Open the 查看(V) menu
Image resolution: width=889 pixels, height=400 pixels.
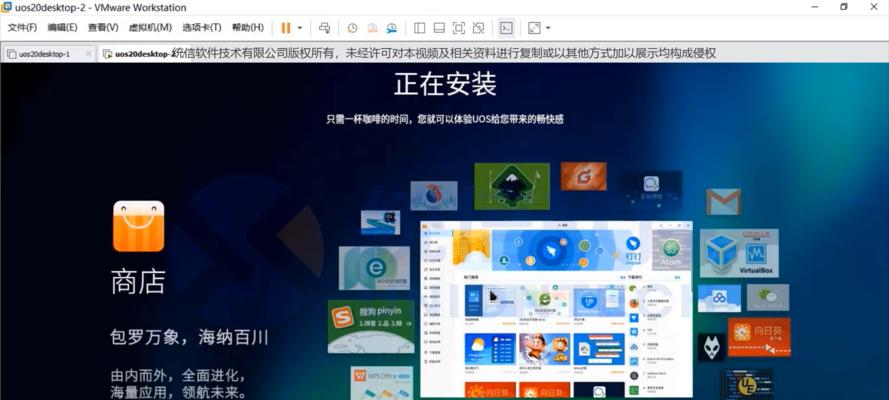[x=103, y=27]
